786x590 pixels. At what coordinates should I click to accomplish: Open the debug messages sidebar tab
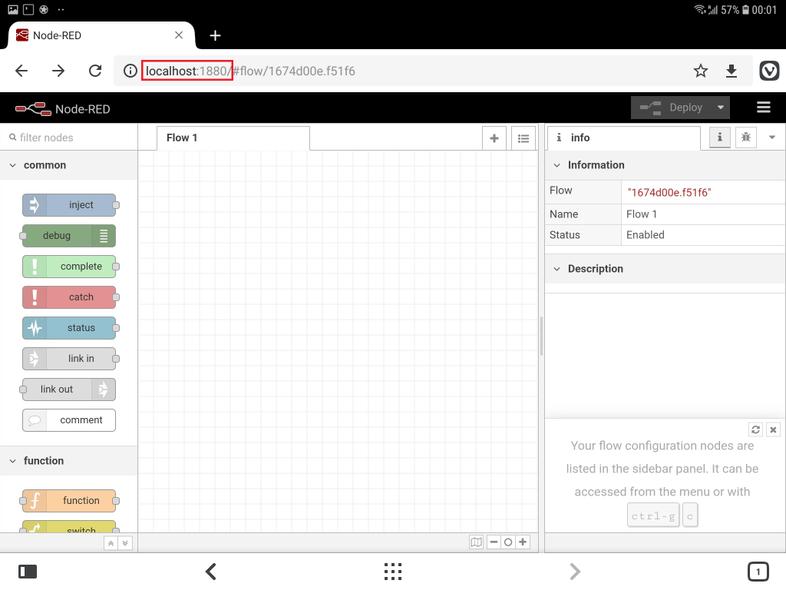click(745, 138)
